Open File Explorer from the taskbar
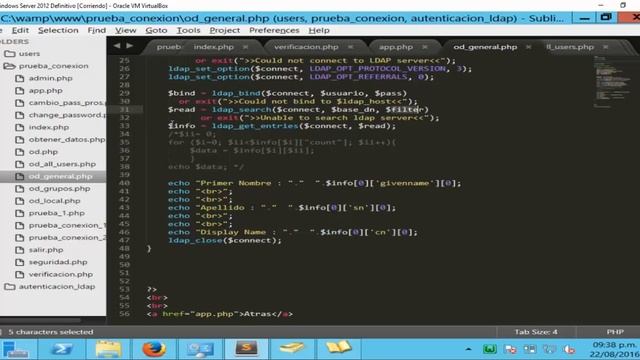Image resolution: width=640 pixels, height=360 pixels. 108,349
